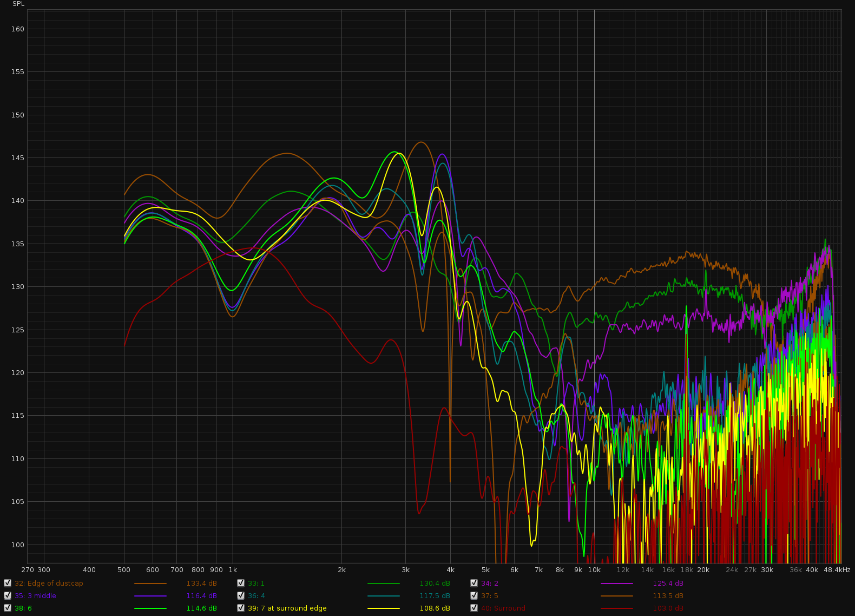This screenshot has width=855, height=616.
Task: Click the 117.5 dB readout value
Action: pos(435,596)
